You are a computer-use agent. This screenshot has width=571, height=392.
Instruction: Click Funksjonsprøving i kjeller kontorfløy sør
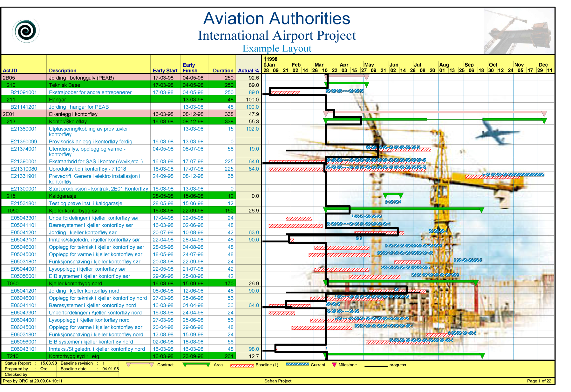pos(94,262)
